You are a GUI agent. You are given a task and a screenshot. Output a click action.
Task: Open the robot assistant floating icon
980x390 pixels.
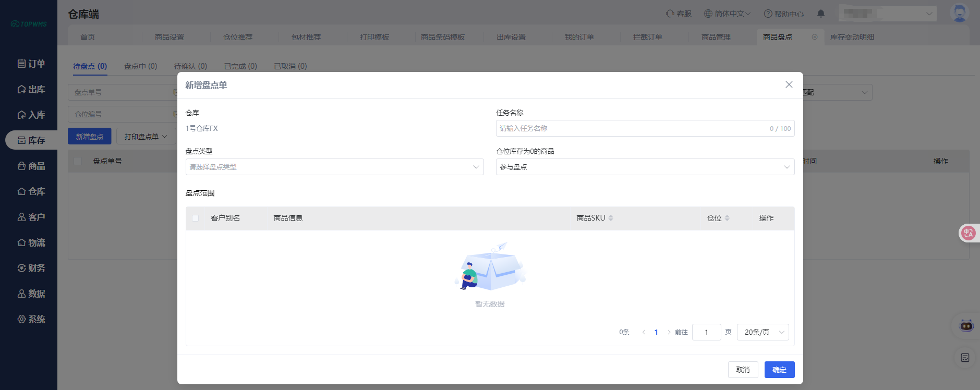pyautogui.click(x=966, y=326)
